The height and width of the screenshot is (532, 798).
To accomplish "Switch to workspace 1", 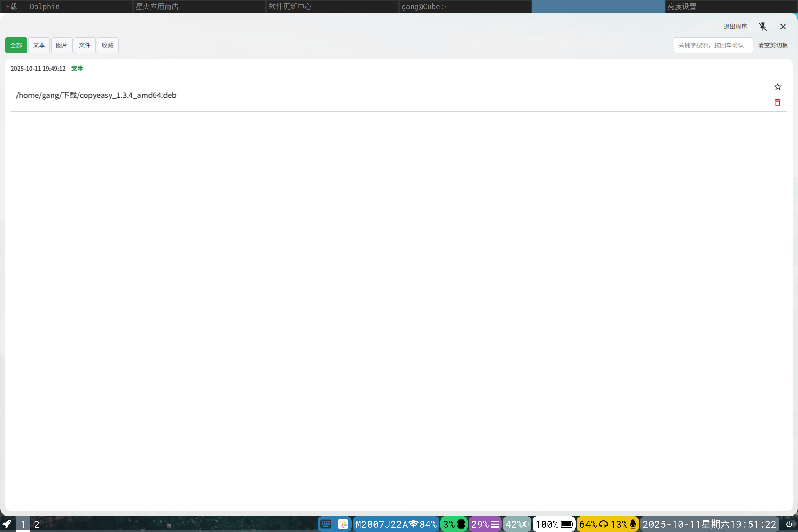I will [x=23, y=524].
